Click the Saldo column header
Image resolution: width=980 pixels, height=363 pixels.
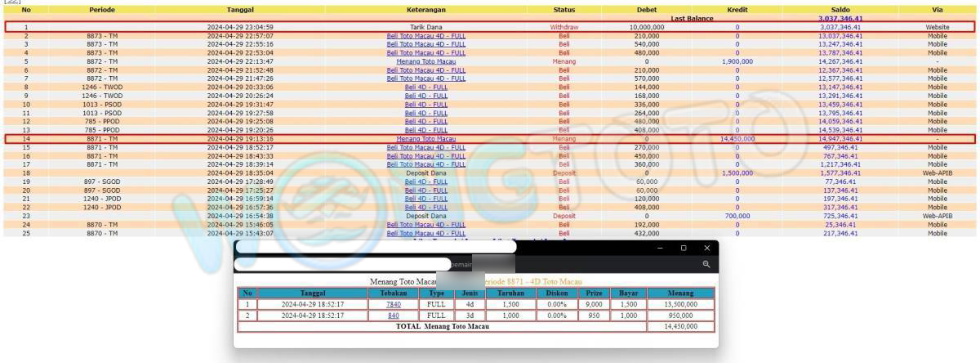tap(840, 10)
